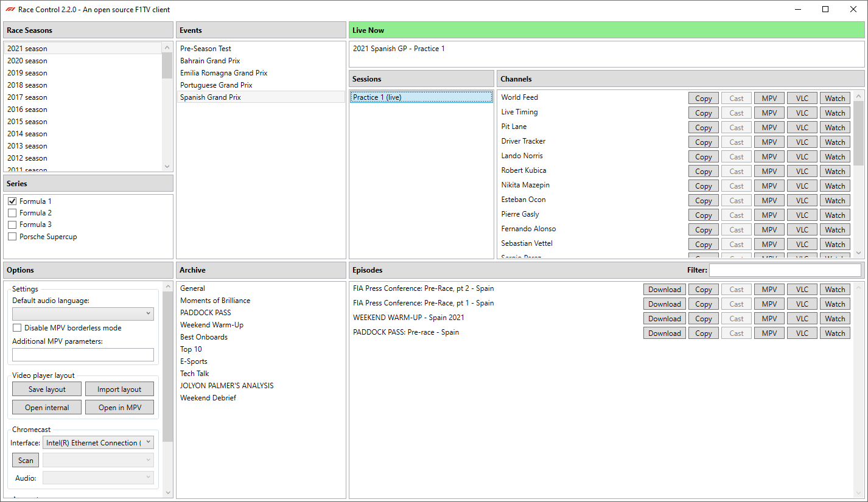This screenshot has height=502, width=868.
Task: Open the Top 10 archive
Action: 261,349
